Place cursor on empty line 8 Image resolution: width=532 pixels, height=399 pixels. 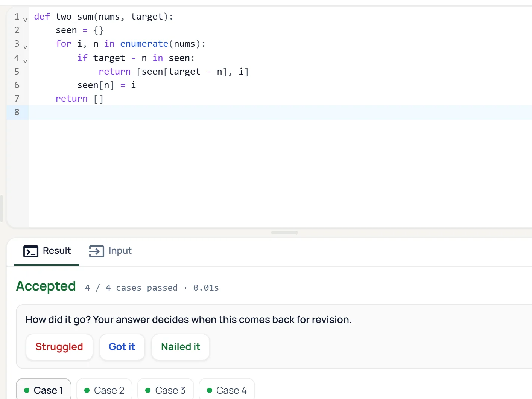pyautogui.click(x=280, y=112)
